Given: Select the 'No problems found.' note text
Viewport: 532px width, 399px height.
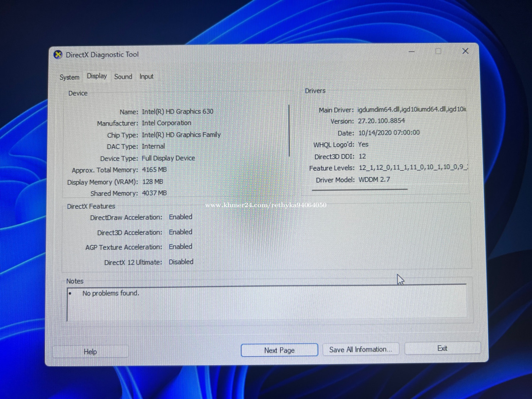Looking at the screenshot, I should point(111,293).
